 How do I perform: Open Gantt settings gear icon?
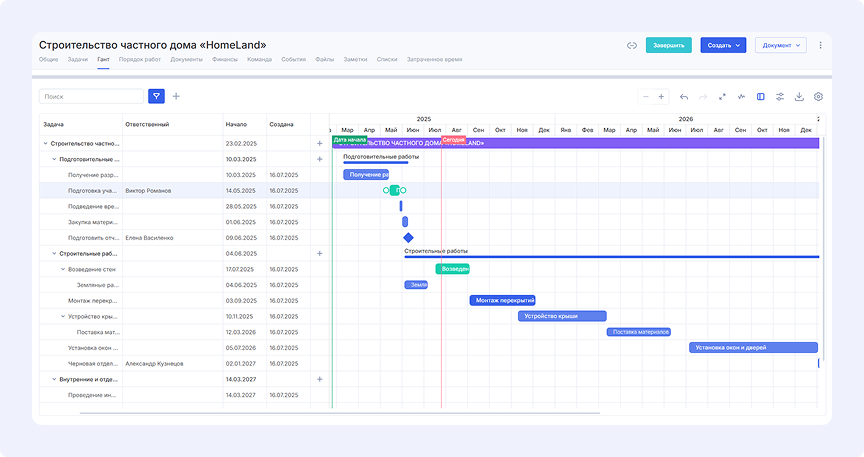(818, 97)
